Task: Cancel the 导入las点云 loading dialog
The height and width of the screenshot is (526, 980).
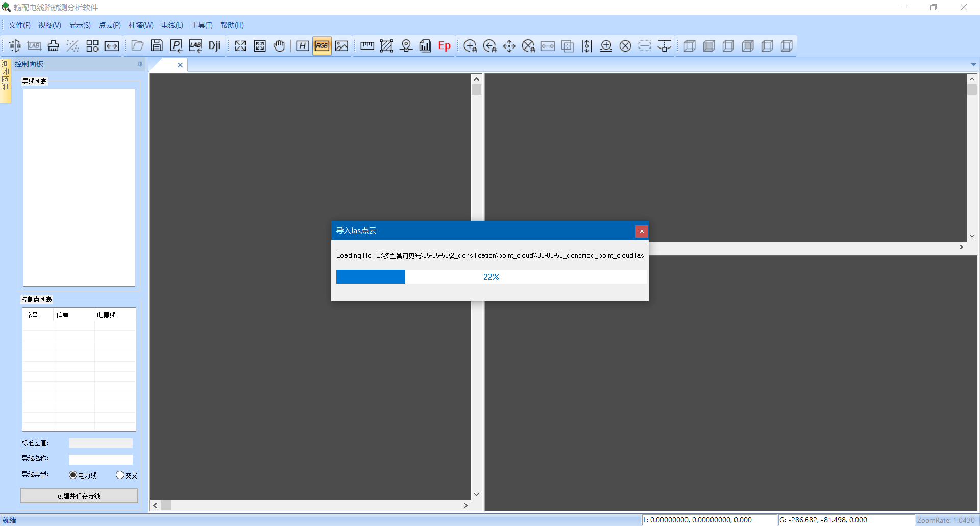Action: click(641, 231)
